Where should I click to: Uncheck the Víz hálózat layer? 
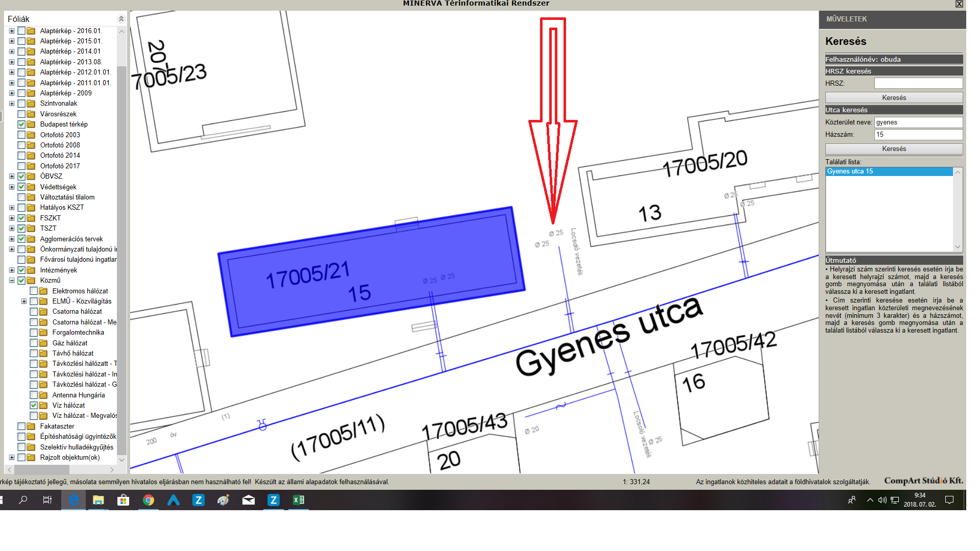coord(34,406)
